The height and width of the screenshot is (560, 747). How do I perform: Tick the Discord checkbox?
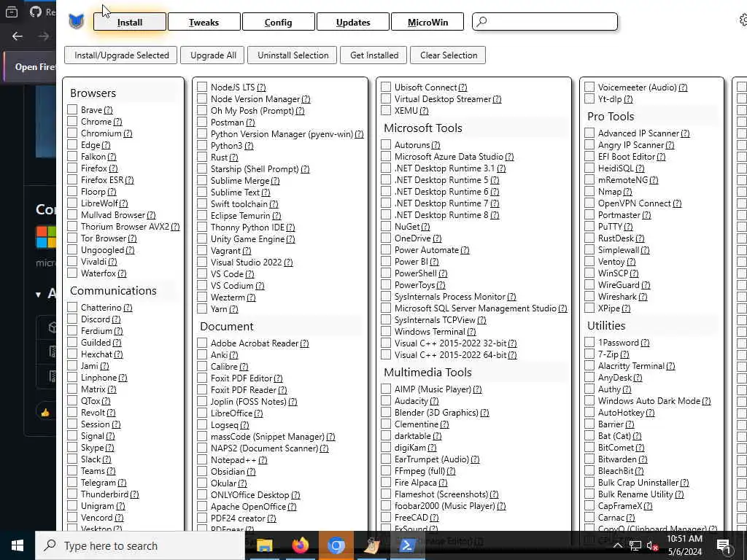click(72, 319)
